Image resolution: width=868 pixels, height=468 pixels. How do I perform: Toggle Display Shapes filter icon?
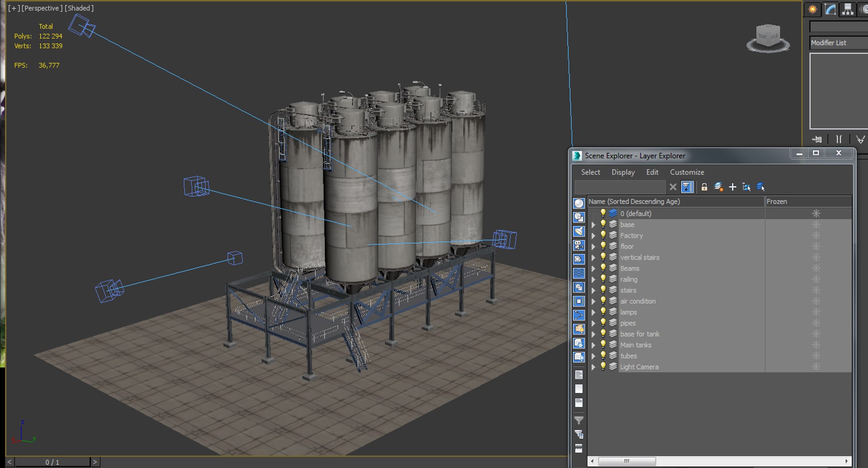tap(579, 217)
